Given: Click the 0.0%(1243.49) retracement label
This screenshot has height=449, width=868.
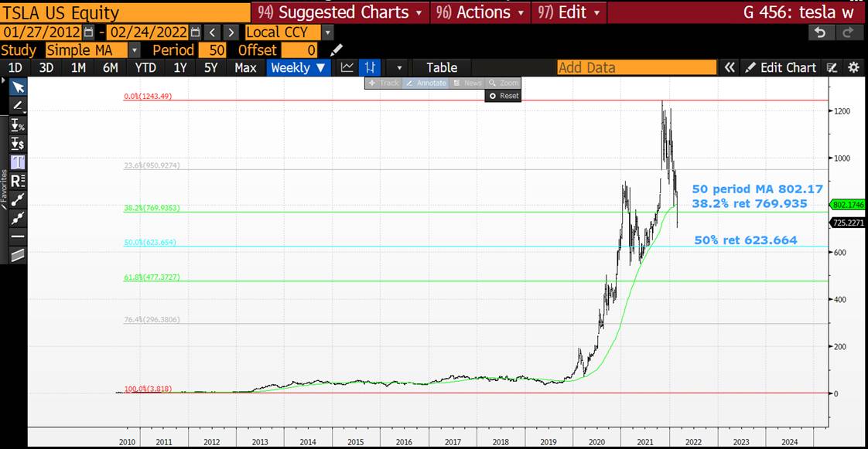Looking at the screenshot, I should point(148,96).
